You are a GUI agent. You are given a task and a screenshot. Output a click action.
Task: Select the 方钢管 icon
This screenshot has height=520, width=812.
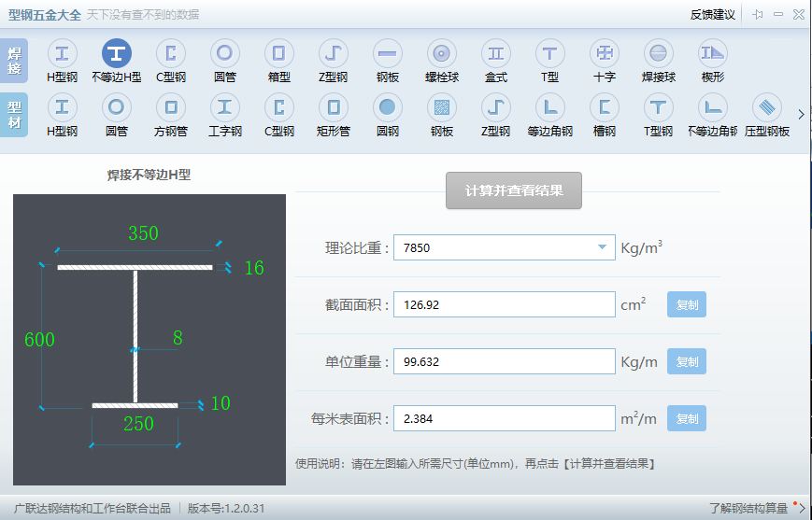click(170, 107)
